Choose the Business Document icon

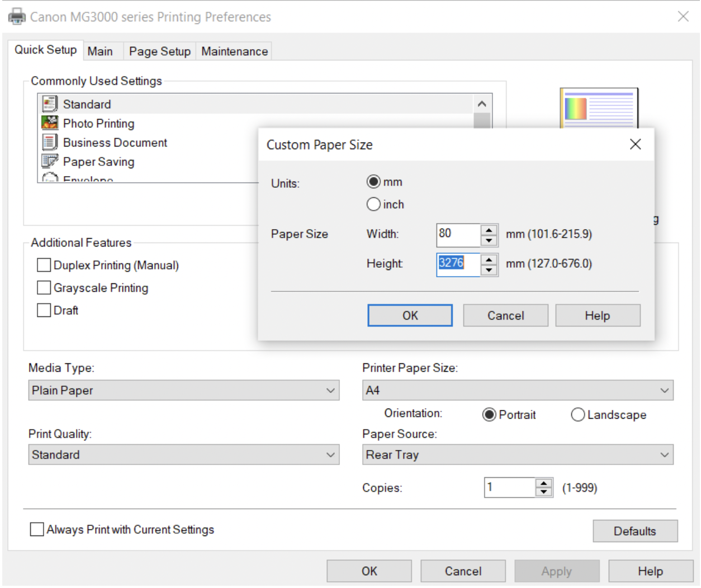[x=50, y=142]
